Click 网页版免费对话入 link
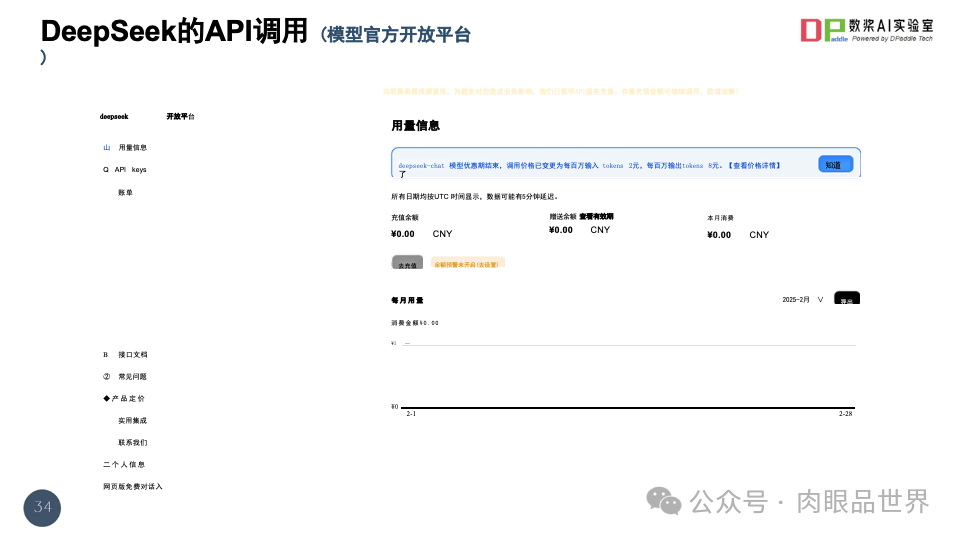This screenshot has width=960, height=540. tap(133, 487)
